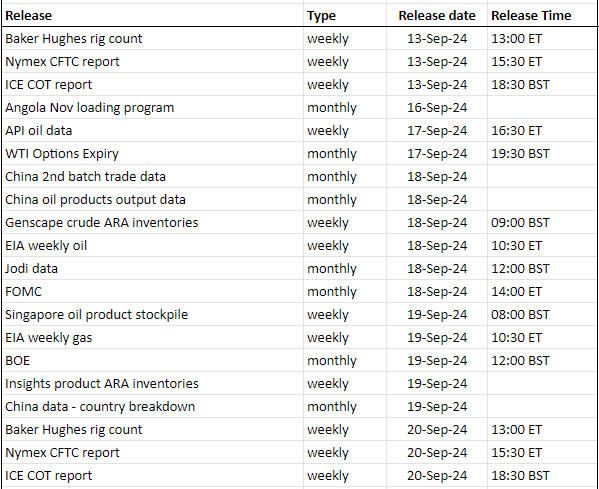Select the FOMC release cell
599x489 pixels.
pos(152,291)
